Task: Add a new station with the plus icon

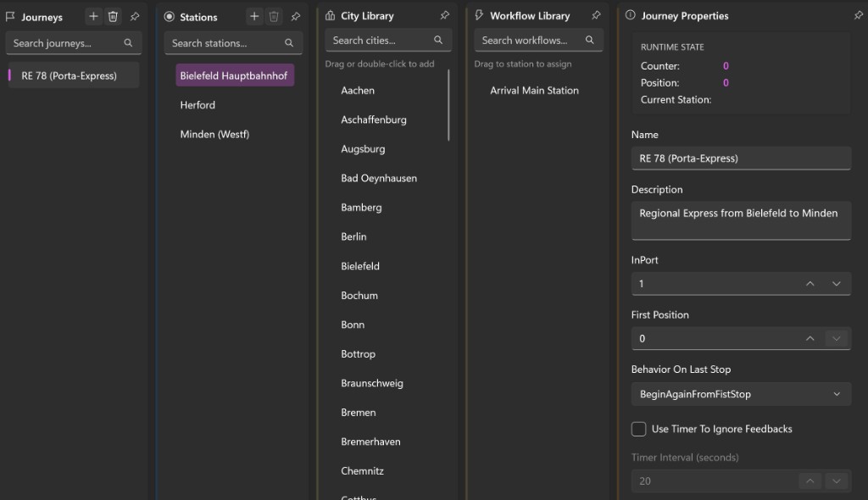Action: click(254, 17)
